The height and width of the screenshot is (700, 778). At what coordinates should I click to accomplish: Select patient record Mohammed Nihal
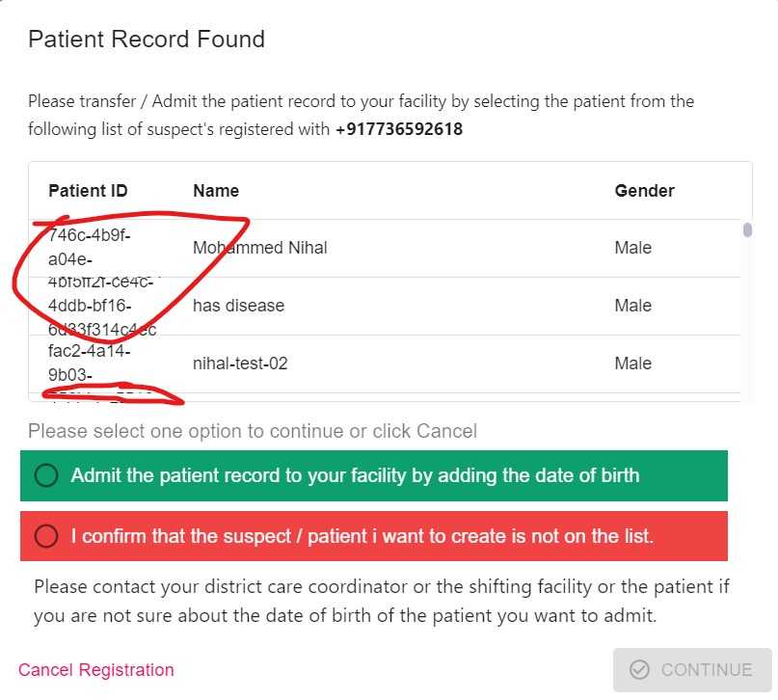(x=259, y=247)
